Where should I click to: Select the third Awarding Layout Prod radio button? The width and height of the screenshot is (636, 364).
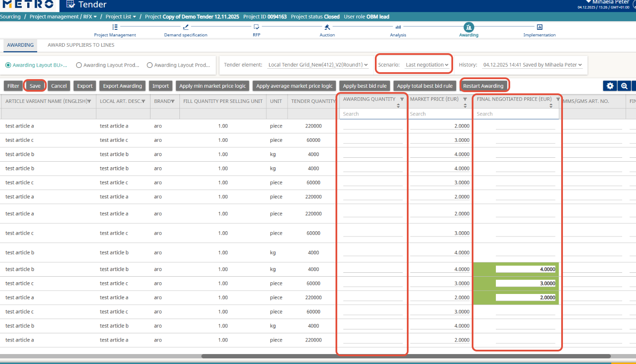(150, 65)
